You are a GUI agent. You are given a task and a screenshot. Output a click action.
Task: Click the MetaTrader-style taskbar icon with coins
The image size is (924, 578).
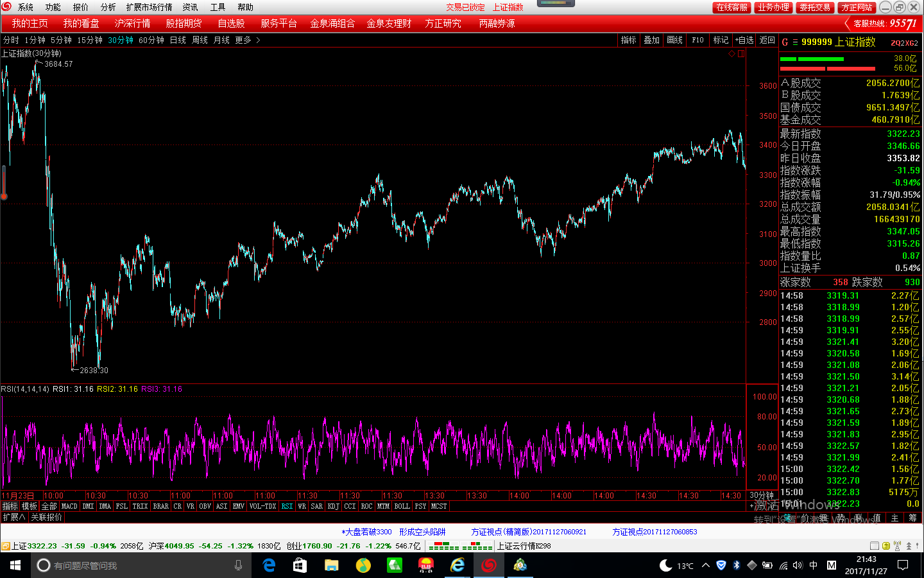(x=520, y=565)
